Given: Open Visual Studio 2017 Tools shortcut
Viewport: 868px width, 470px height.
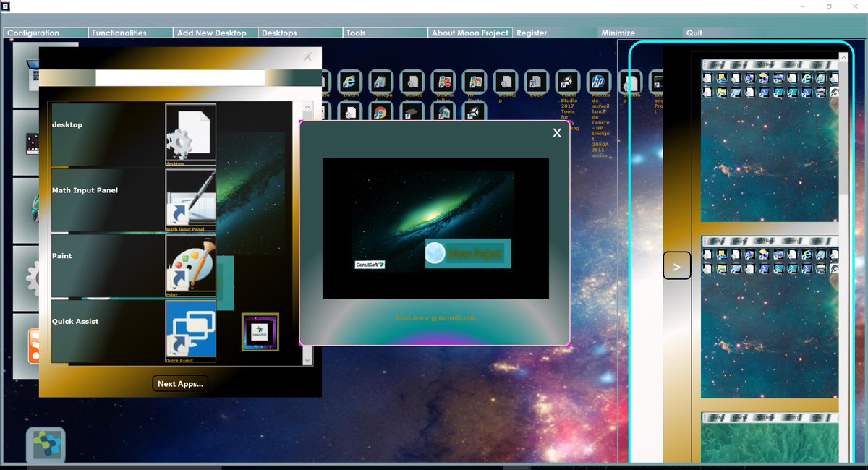Looking at the screenshot, I should 567,80.
